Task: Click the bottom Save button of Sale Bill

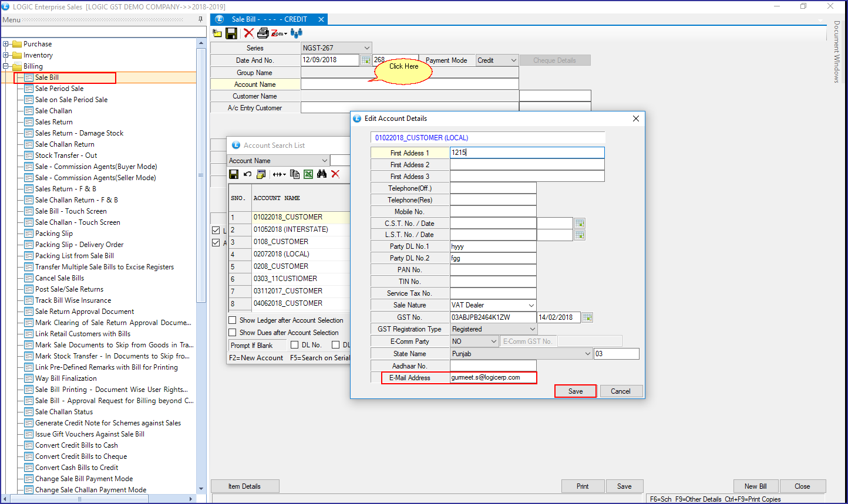Action: (x=624, y=486)
